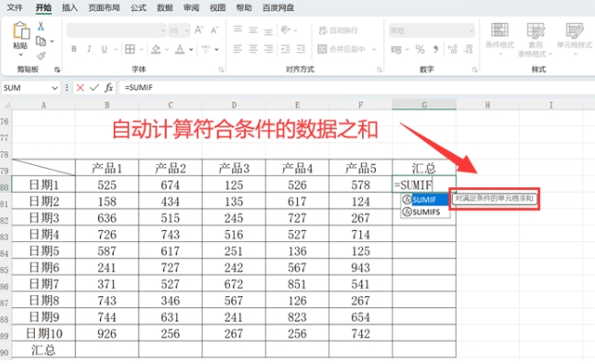
Task: Click Merge and Center (合并后居中) button
Action: (342, 49)
